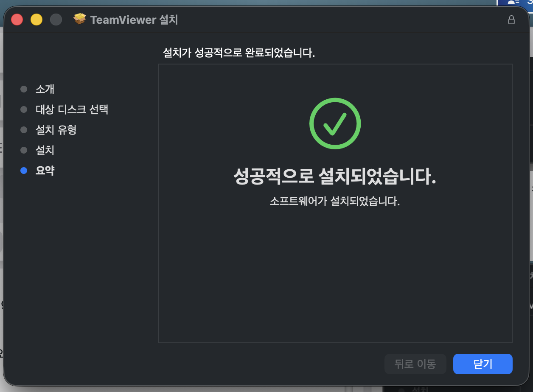Click the TeamViewer 설치 window title text

[x=134, y=20]
